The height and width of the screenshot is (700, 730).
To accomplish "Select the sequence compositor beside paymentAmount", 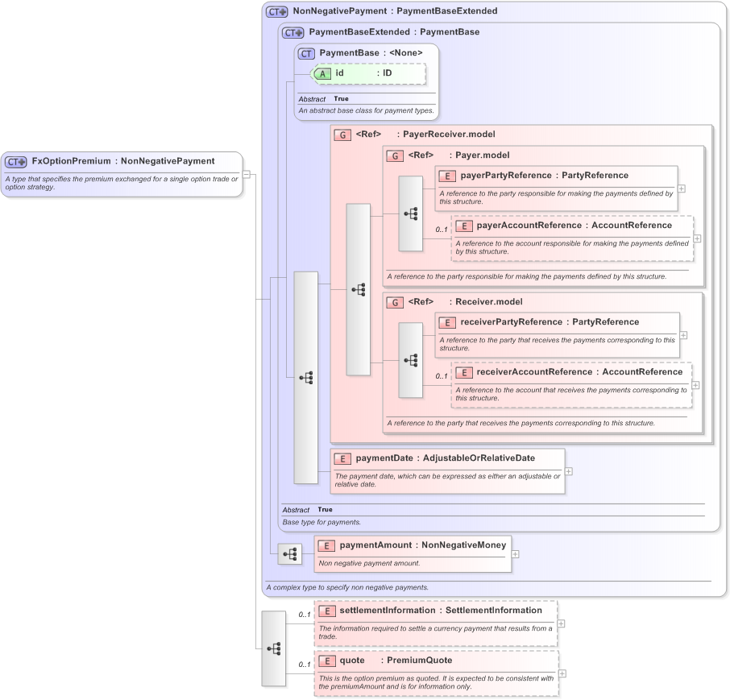I will coord(289,554).
